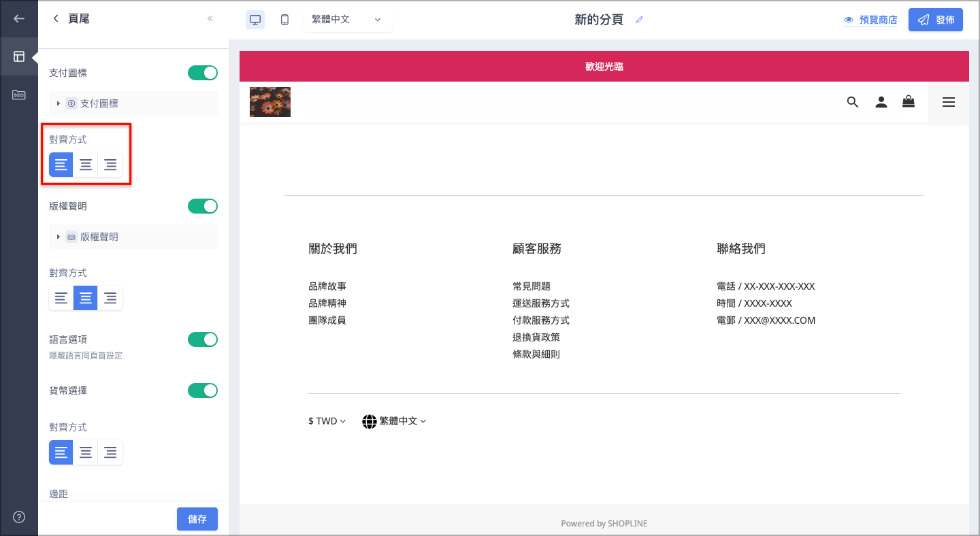Set payment icons alignment to left
The height and width of the screenshot is (536, 980).
coord(61,165)
